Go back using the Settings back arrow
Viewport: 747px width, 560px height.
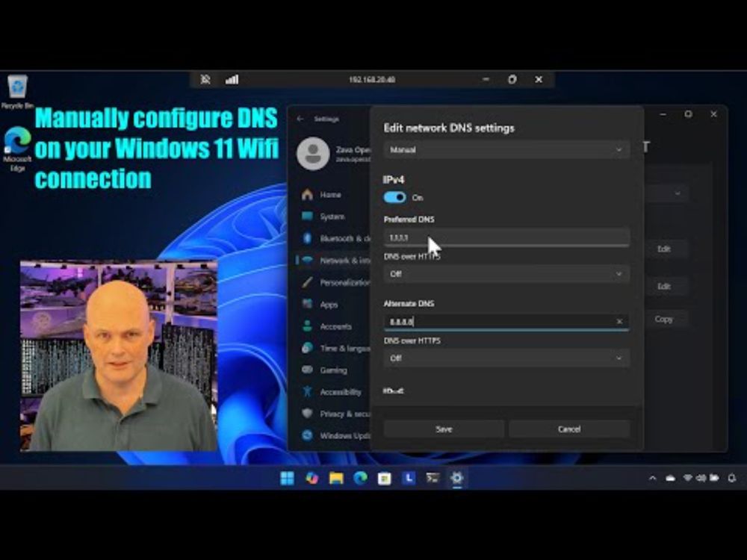click(300, 119)
